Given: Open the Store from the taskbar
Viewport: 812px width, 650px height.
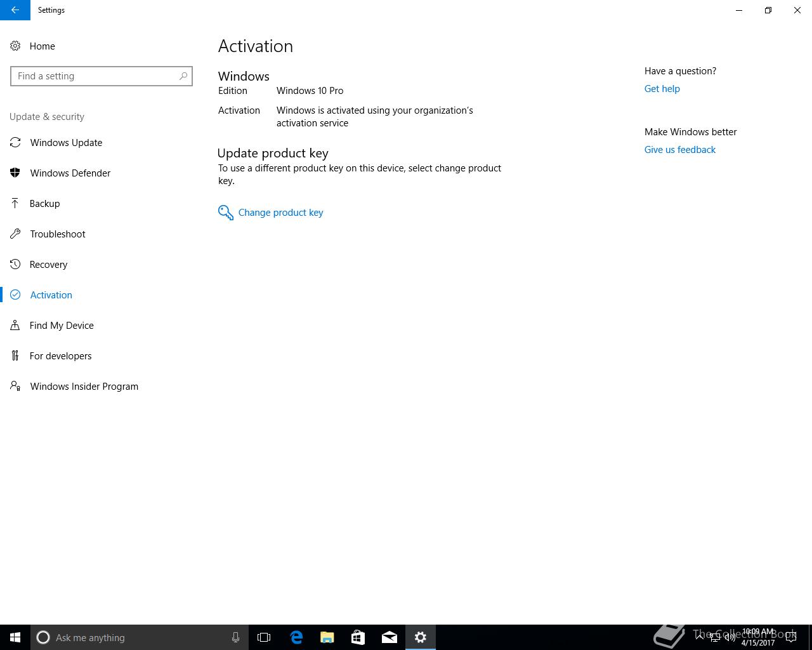Looking at the screenshot, I should click(x=358, y=637).
